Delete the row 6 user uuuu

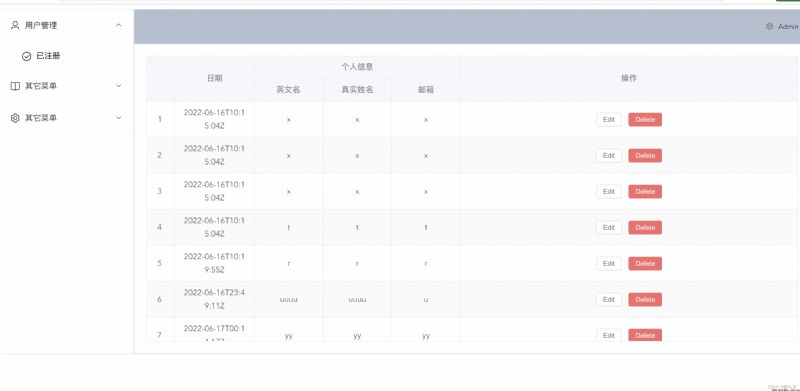coord(645,300)
